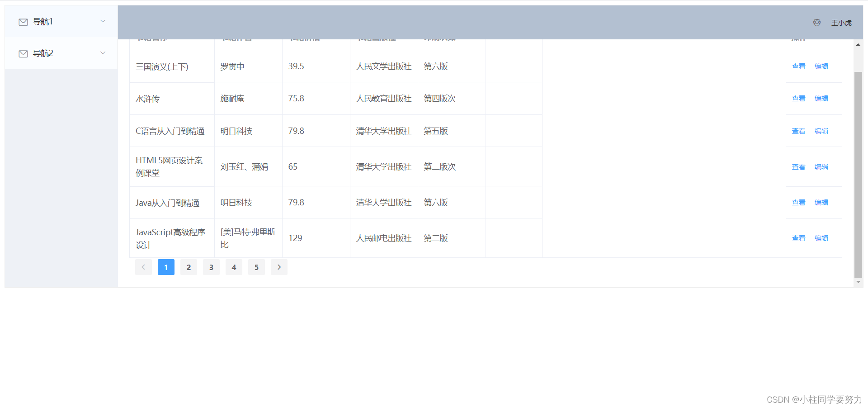This screenshot has height=408, width=868.
Task: Click 查看 for JavaScript高级程序设计
Action: (798, 238)
